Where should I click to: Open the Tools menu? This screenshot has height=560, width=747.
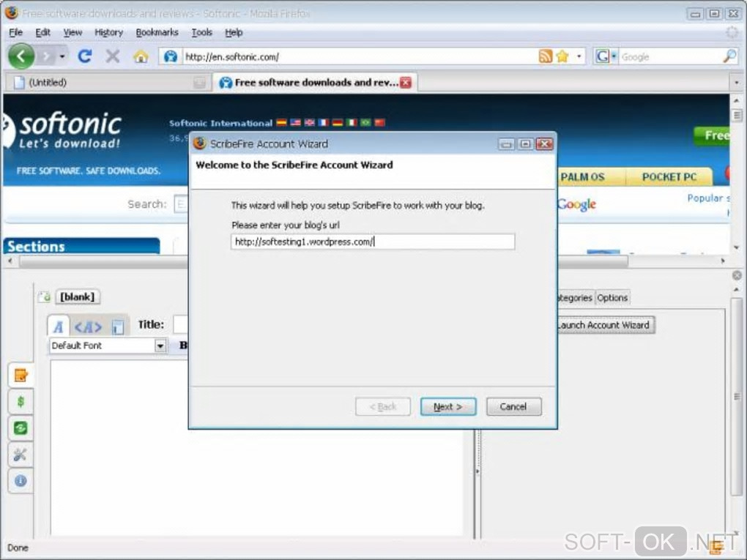[x=201, y=32]
